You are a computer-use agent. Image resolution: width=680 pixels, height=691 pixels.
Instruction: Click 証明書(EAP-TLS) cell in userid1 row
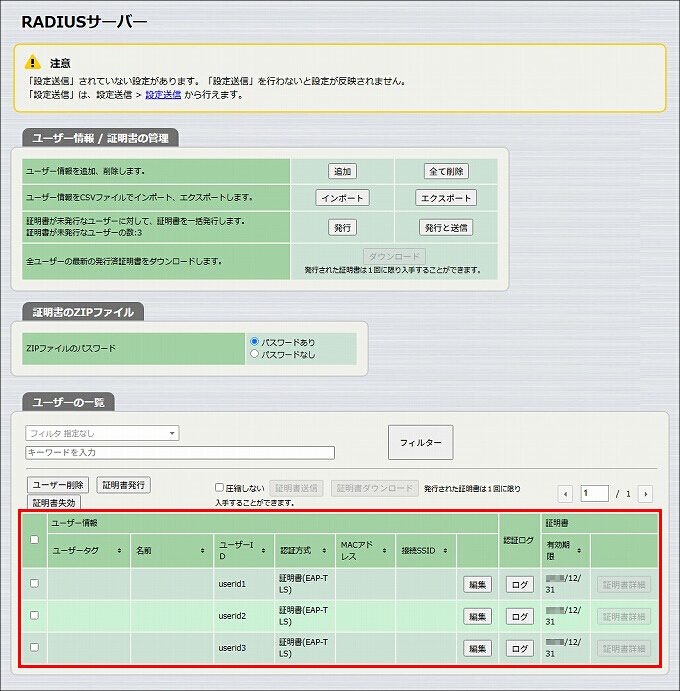303,583
